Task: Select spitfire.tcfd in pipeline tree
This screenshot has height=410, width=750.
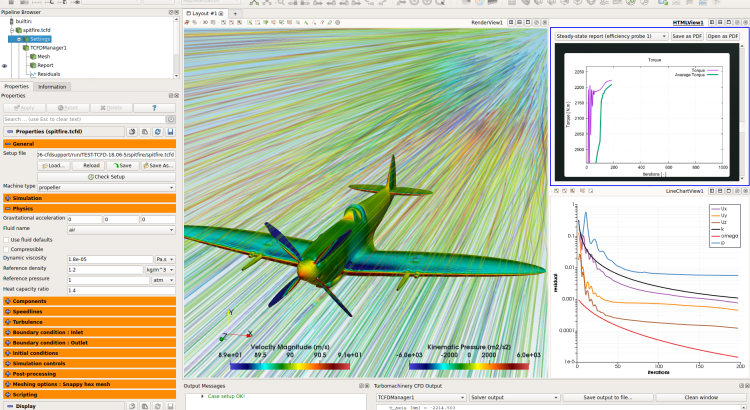Action: (x=36, y=30)
